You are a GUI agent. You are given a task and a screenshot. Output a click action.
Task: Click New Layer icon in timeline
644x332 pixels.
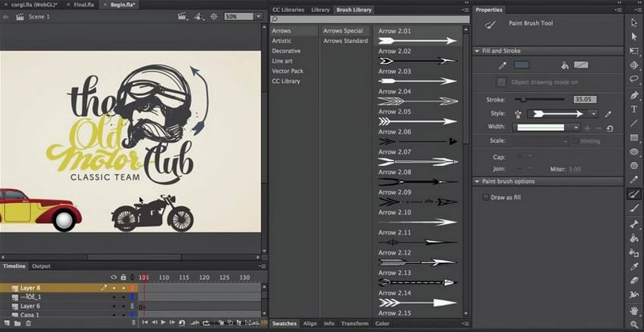coord(7,323)
